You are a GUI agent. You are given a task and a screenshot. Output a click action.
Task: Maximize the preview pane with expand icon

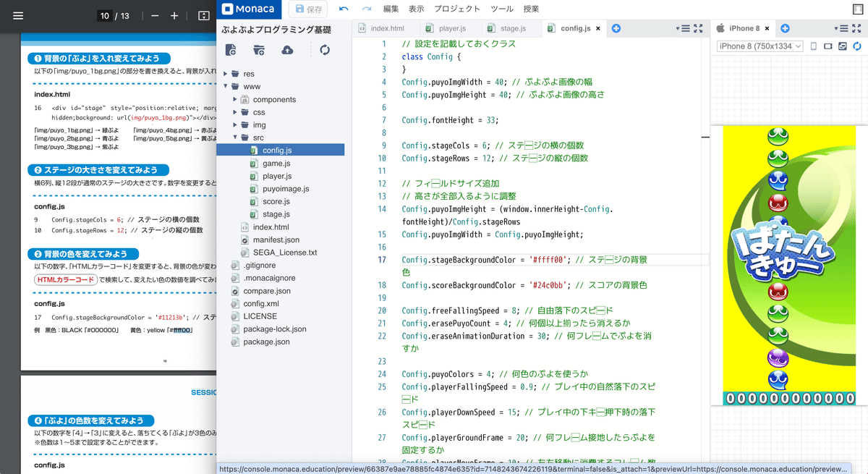point(858,28)
